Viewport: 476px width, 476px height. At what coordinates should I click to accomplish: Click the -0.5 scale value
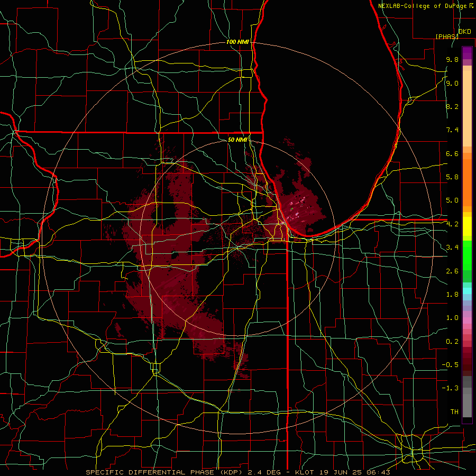[x=450, y=365]
